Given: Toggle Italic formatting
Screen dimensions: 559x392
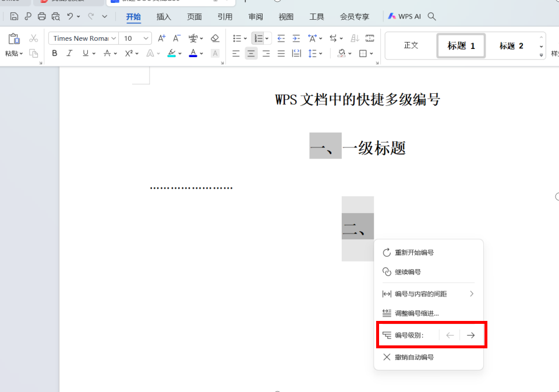Looking at the screenshot, I should coord(69,54).
